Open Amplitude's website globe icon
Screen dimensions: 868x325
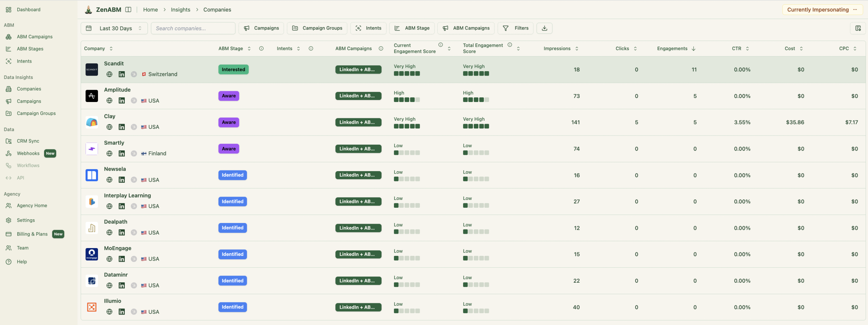pos(109,101)
